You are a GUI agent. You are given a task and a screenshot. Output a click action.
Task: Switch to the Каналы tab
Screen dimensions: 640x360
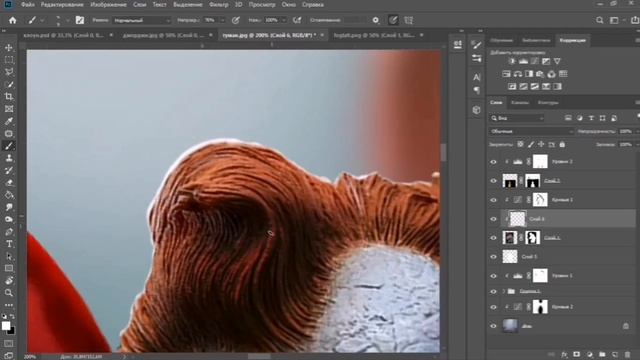pos(520,102)
